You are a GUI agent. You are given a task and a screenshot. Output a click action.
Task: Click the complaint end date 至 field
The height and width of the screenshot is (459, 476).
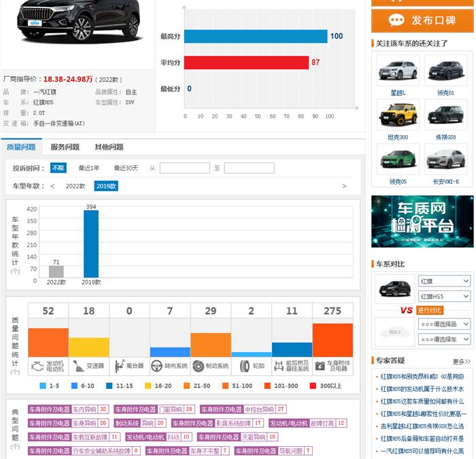(x=250, y=168)
